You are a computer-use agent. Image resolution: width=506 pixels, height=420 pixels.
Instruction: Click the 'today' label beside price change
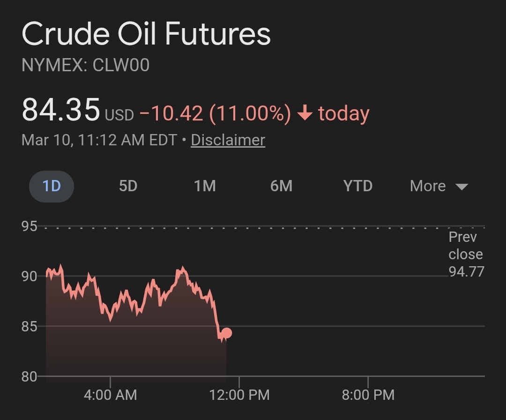click(x=344, y=113)
